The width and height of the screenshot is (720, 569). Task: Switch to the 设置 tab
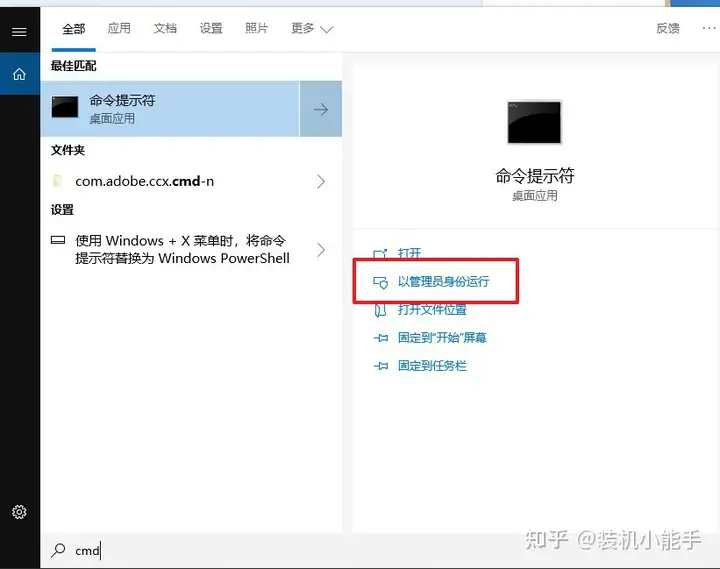tap(211, 28)
